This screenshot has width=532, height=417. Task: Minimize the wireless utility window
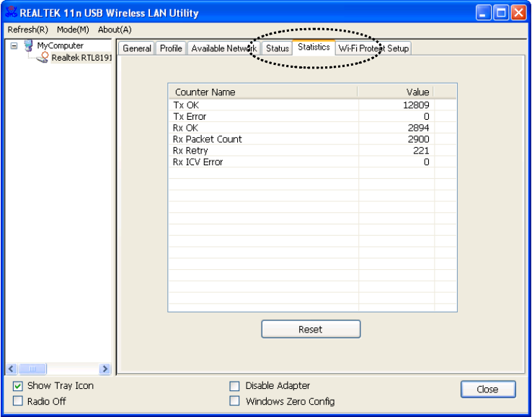[x=484, y=13]
